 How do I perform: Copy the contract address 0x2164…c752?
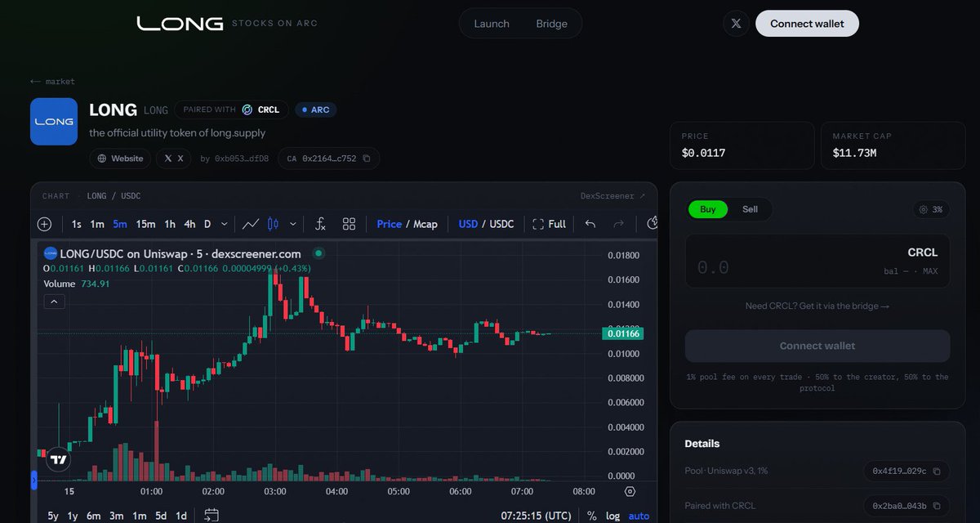[x=367, y=159]
